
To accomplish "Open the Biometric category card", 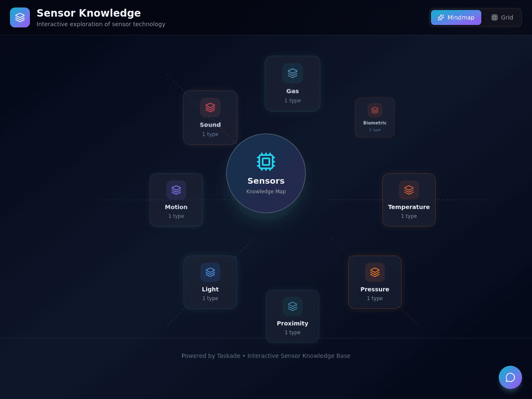I will (x=375, y=118).
